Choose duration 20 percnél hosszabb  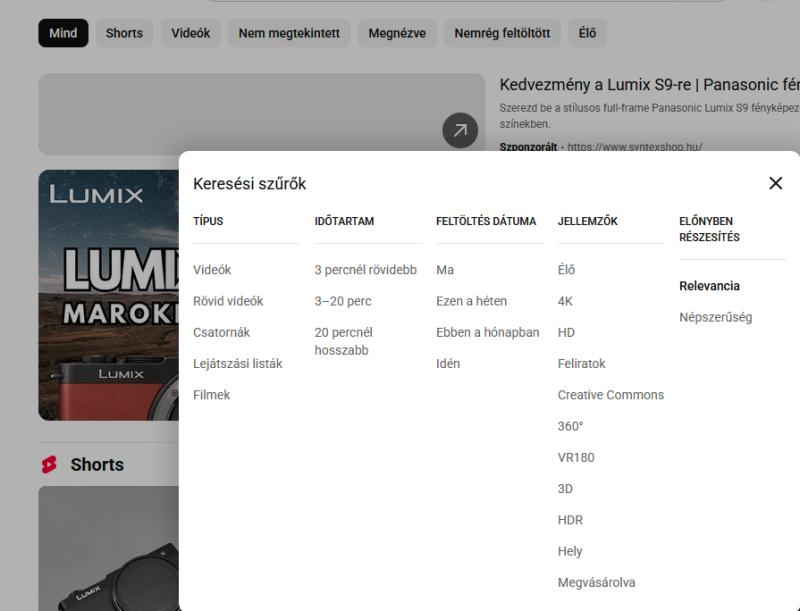[x=344, y=341]
